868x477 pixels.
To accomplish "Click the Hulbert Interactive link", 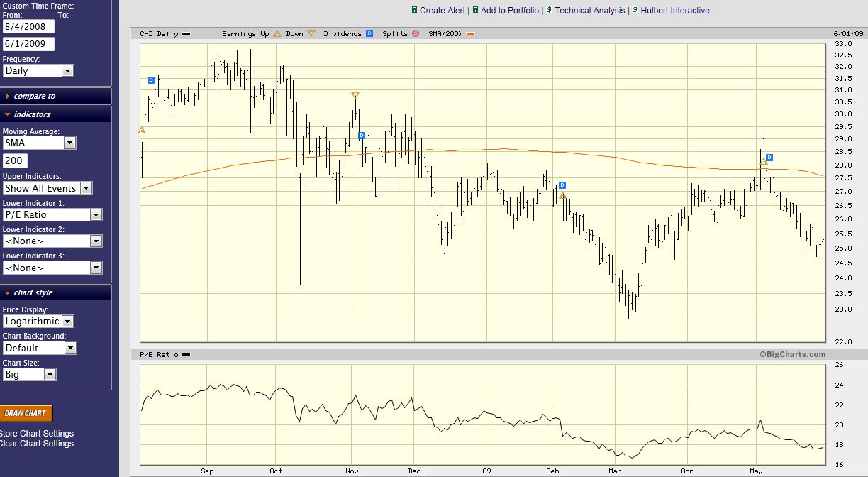I will click(x=674, y=11).
